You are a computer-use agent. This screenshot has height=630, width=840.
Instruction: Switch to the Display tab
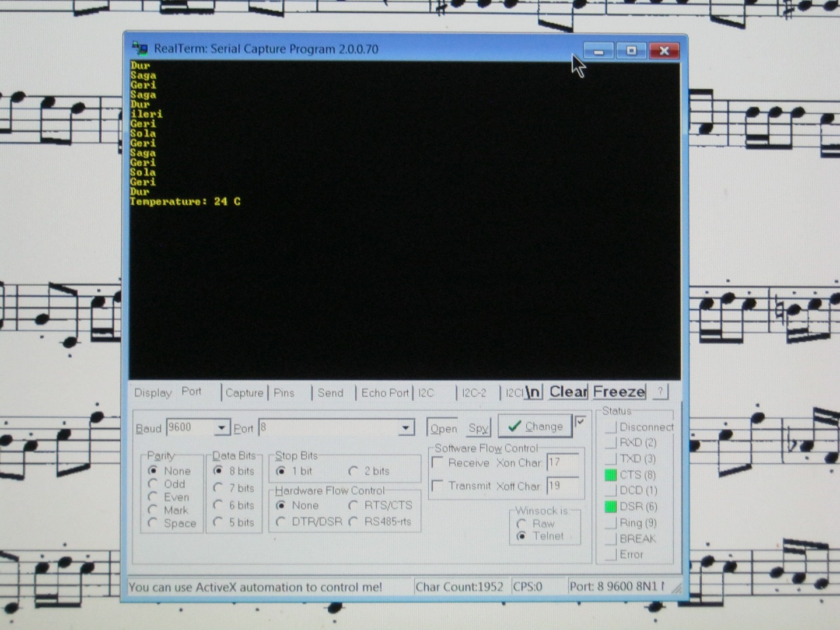coord(153,393)
